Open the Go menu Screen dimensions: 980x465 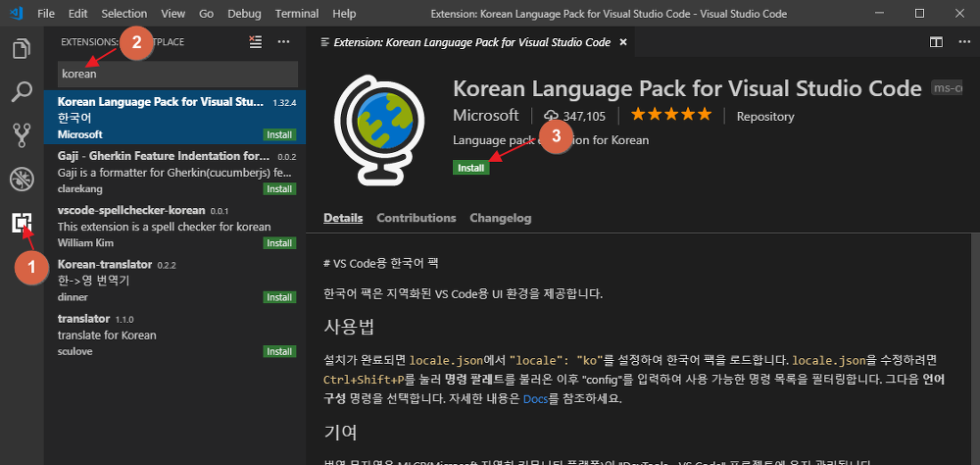coord(206,13)
